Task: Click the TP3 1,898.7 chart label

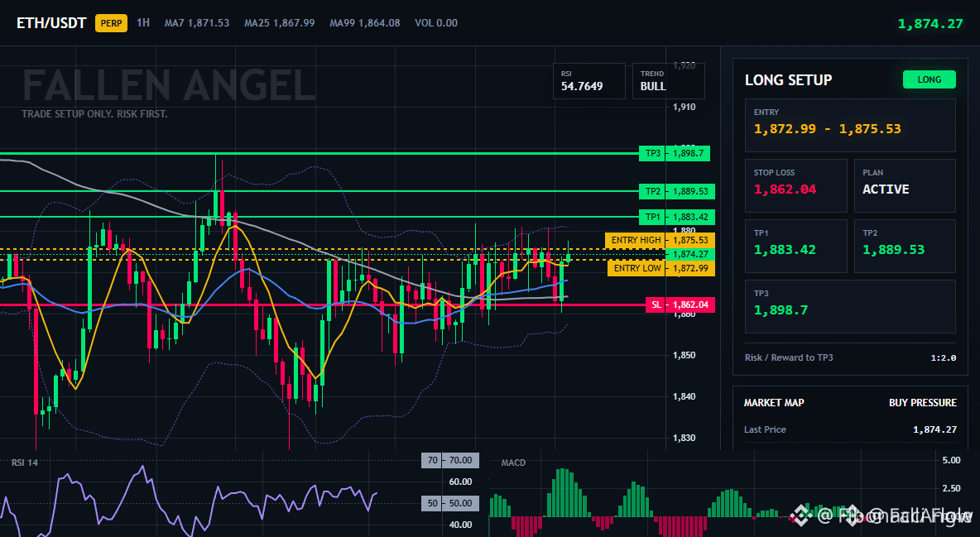Action: 675,153
